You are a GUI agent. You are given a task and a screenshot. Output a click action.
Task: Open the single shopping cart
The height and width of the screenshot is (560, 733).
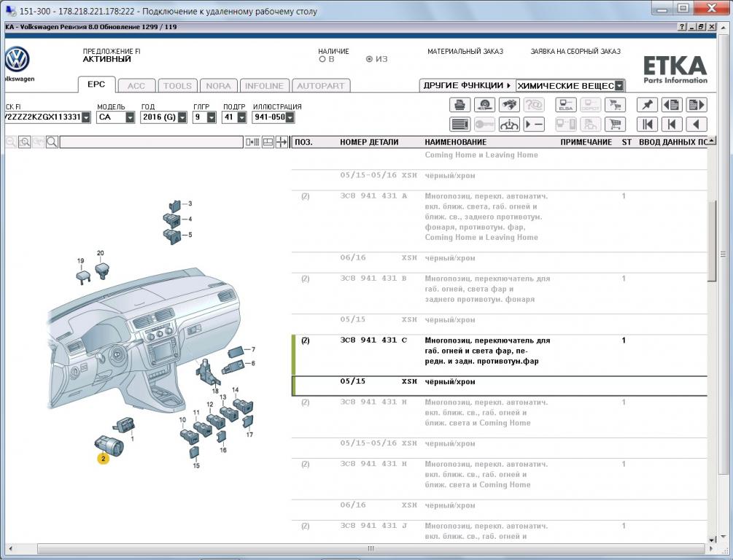click(615, 125)
